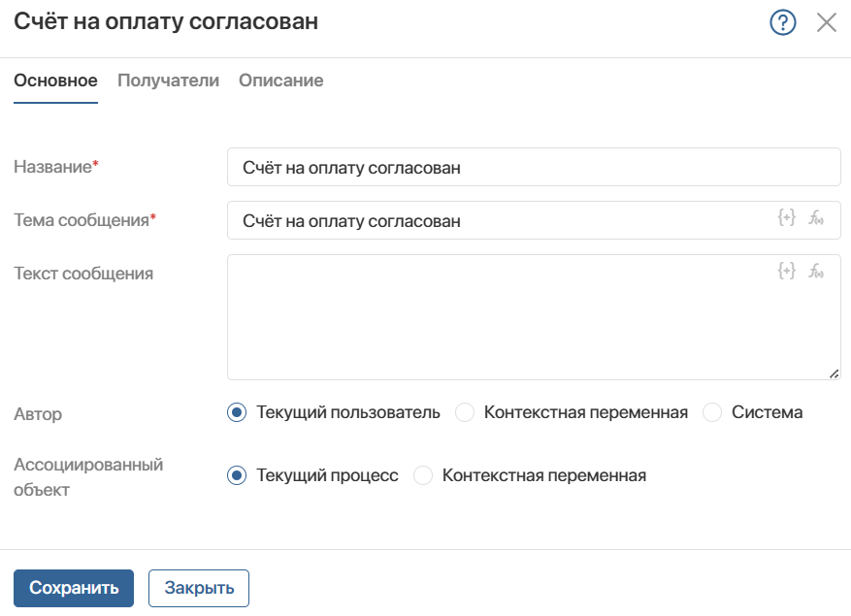Click the Текст сообщения label

(83, 273)
